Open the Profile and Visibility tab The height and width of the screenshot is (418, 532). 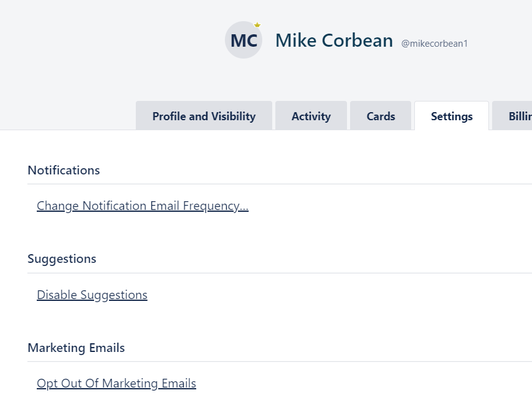(204, 116)
